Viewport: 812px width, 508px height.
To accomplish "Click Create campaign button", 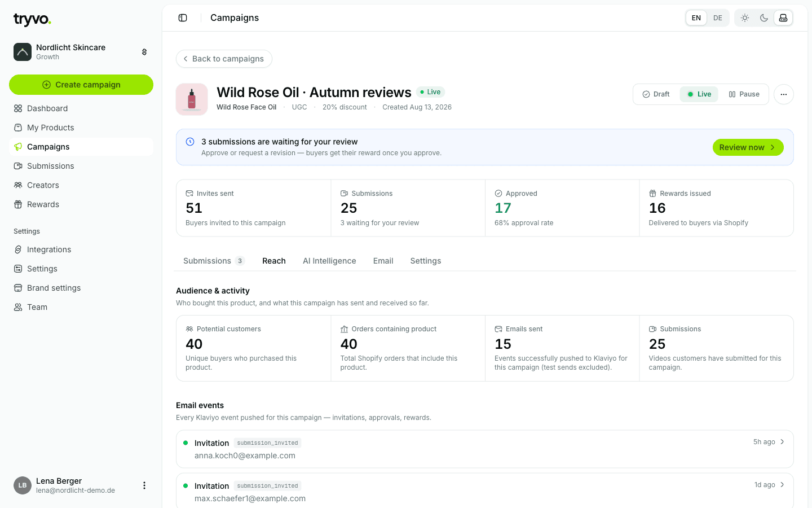I will 81,85.
